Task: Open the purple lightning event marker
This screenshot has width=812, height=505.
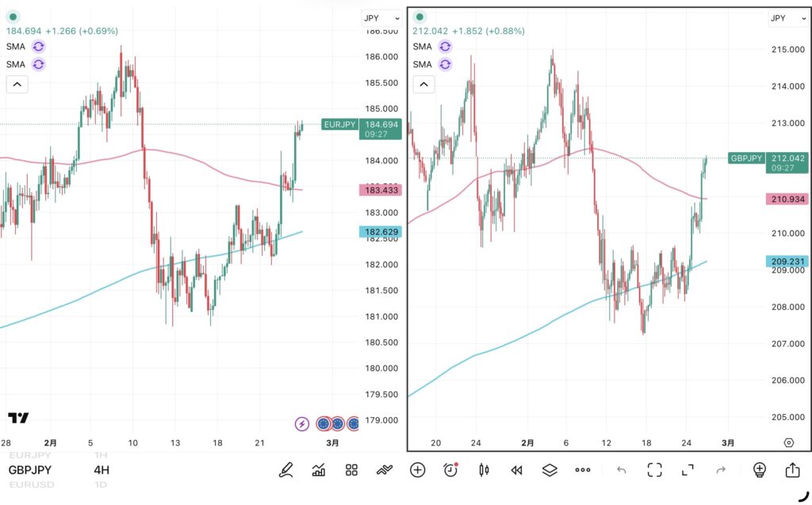Action: click(302, 424)
